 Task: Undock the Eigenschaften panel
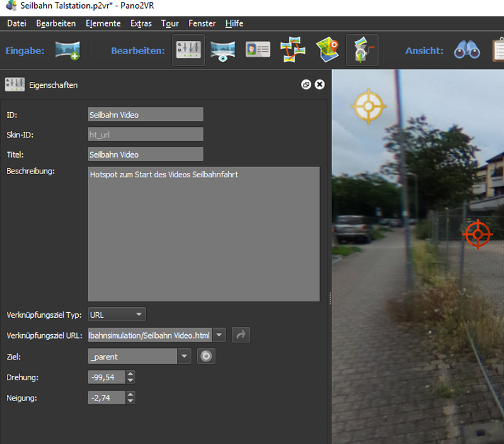306,85
